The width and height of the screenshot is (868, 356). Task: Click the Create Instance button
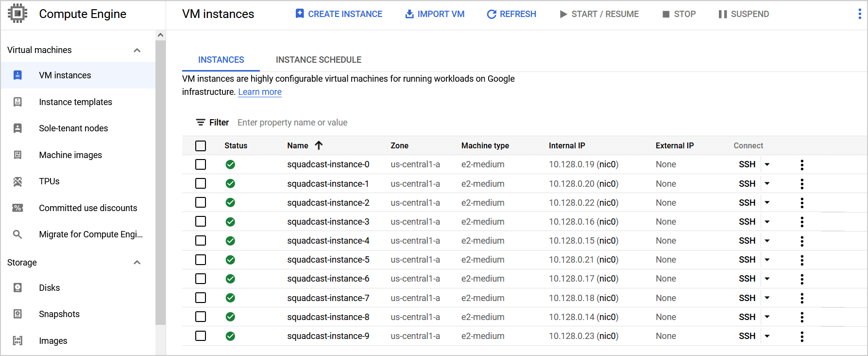point(339,14)
